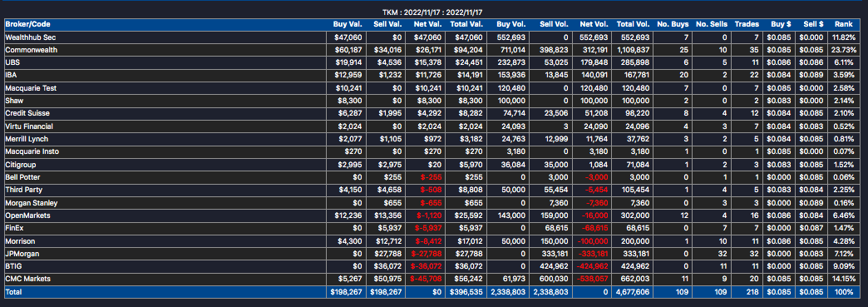Select the Commonwealth broker name
Image resolution: width=868 pixels, height=307 pixels.
click(31, 50)
